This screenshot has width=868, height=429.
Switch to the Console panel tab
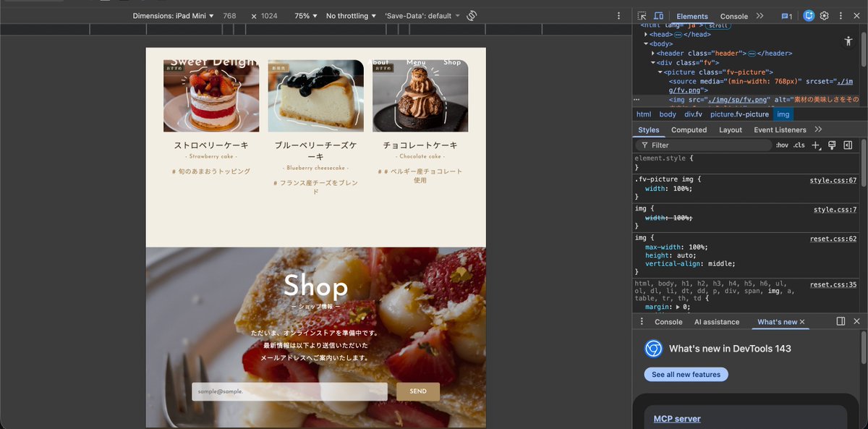click(x=734, y=16)
